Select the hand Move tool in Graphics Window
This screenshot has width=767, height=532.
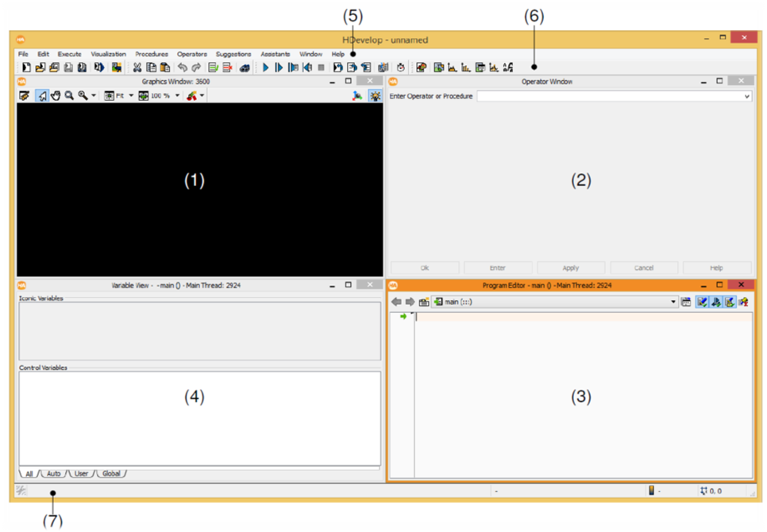click(56, 96)
